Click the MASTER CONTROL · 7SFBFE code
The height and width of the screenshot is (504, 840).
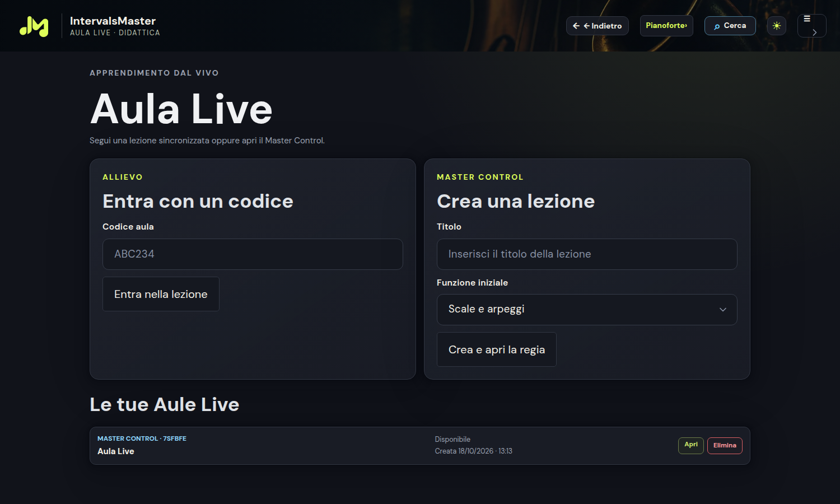click(x=142, y=438)
